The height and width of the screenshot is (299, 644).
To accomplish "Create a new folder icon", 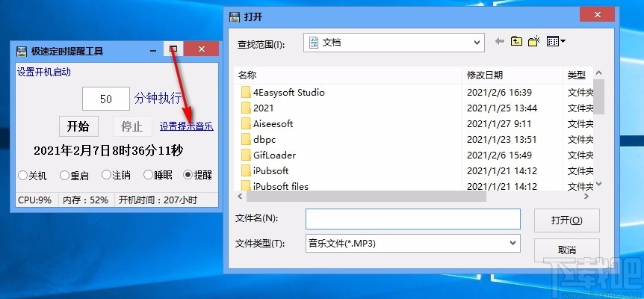I will (533, 41).
